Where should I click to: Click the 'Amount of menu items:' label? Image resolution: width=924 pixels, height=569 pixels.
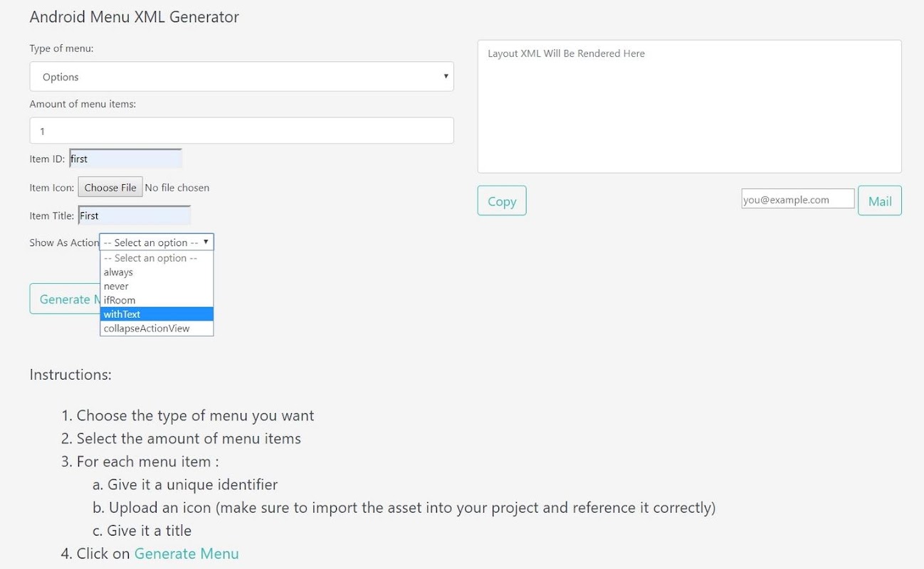pyautogui.click(x=83, y=104)
